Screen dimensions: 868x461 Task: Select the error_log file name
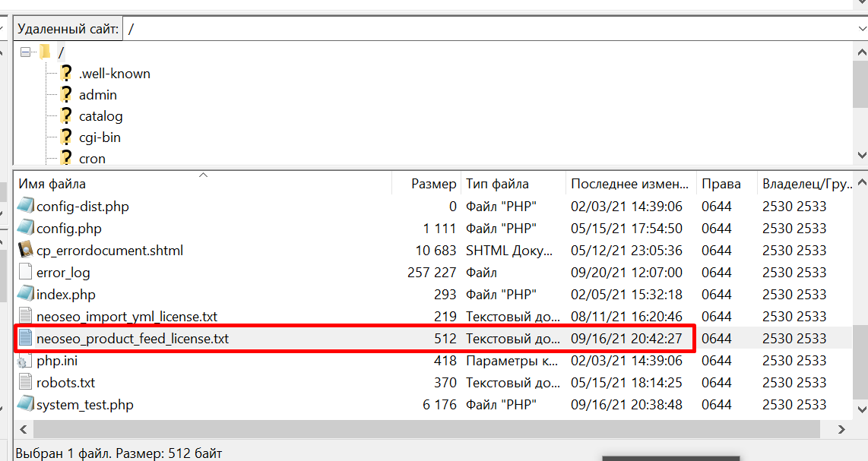coord(63,273)
